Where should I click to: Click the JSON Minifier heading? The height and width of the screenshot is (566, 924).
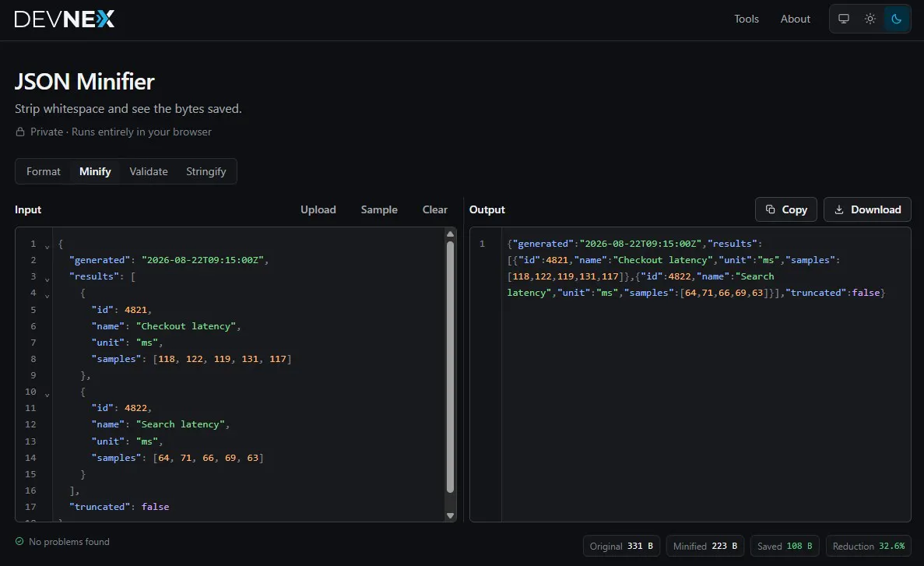click(84, 82)
